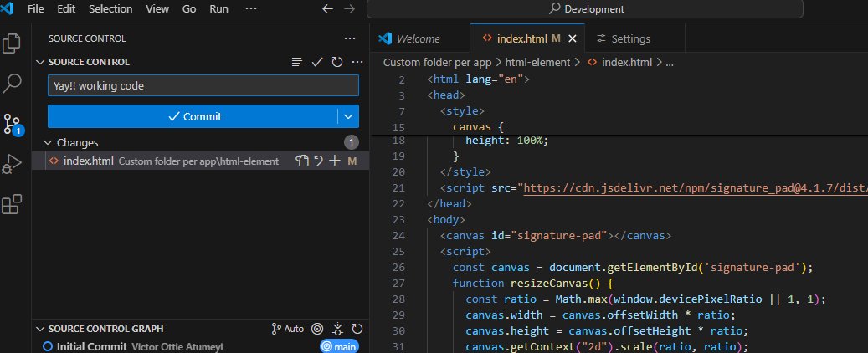
Task: Open the Auto branch picker dropdown in the Source Control Graph
Action: [288, 329]
